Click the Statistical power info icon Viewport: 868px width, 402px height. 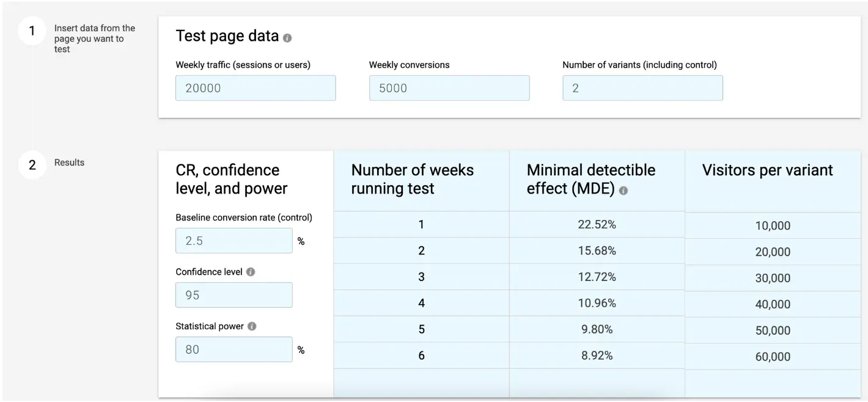[252, 326]
